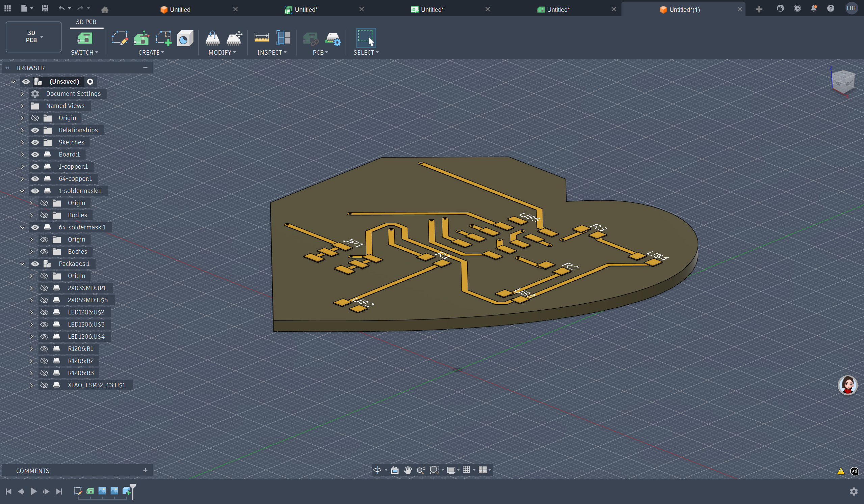
Task: Click the ViewCube to change orientation
Action: [x=842, y=82]
